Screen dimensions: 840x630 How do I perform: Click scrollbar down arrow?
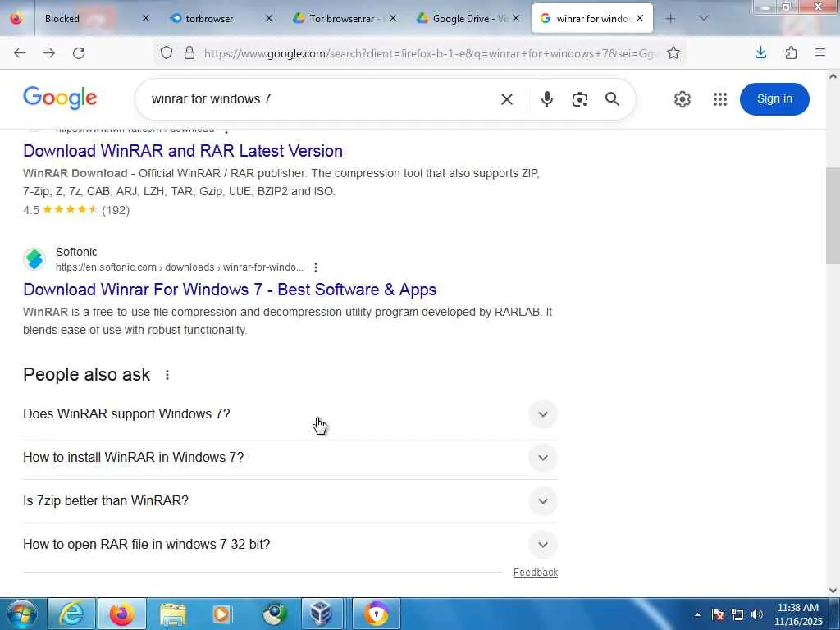tap(833, 591)
